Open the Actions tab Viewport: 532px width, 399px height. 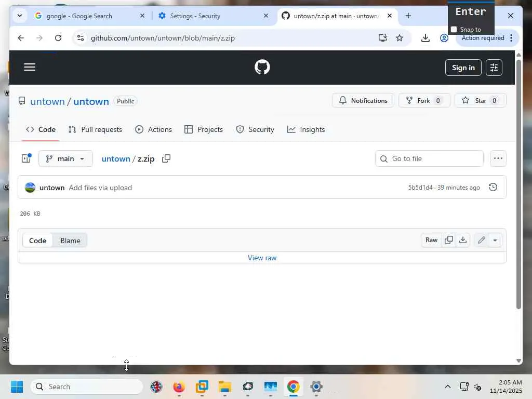click(153, 129)
